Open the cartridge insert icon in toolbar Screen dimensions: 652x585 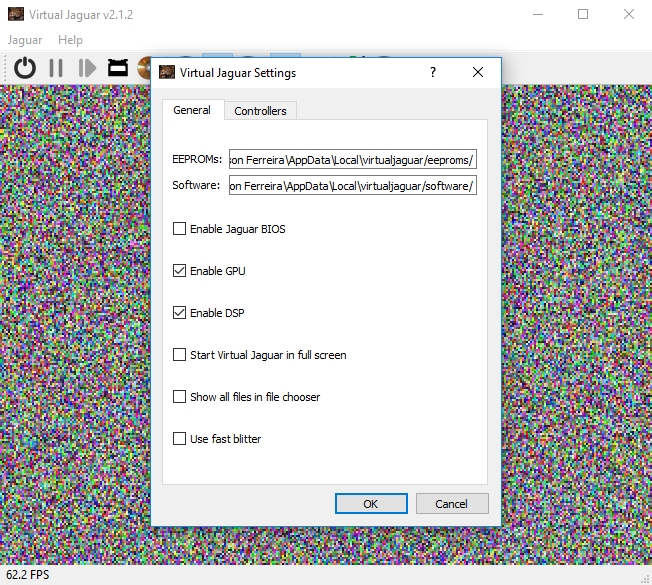(x=118, y=67)
